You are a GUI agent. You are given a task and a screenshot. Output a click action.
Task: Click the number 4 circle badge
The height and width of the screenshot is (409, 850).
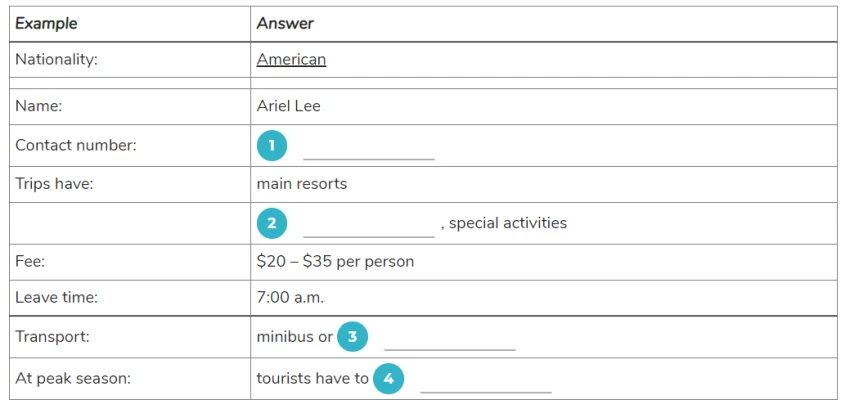389,378
